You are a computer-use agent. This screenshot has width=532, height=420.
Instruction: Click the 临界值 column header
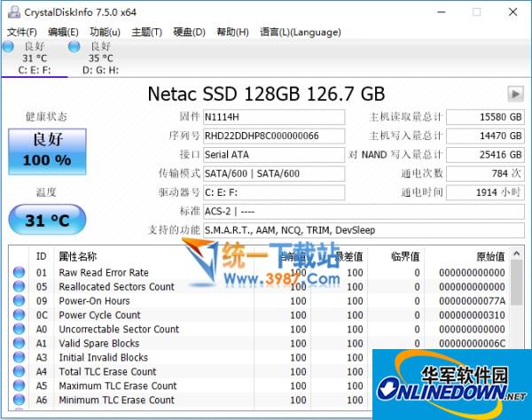pyautogui.click(x=405, y=256)
